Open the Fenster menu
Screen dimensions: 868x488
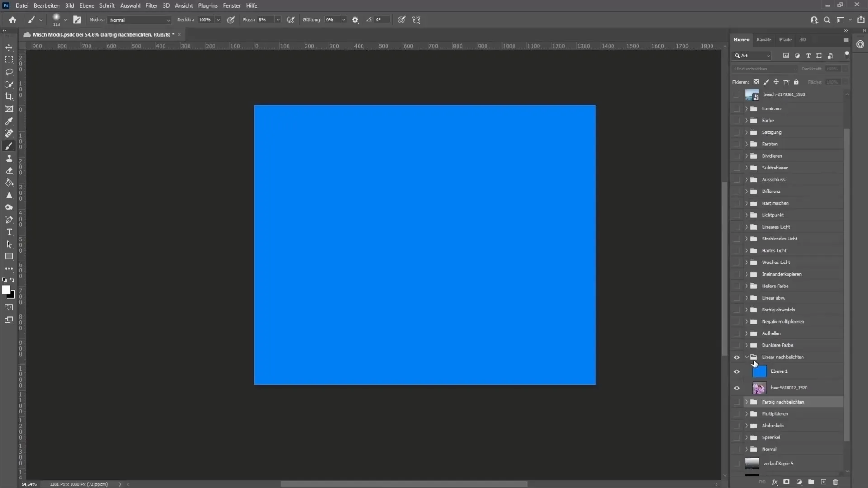pos(232,5)
